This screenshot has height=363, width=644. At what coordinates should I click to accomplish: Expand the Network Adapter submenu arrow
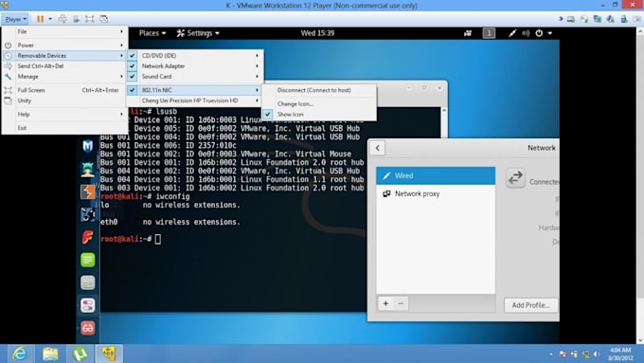(257, 65)
